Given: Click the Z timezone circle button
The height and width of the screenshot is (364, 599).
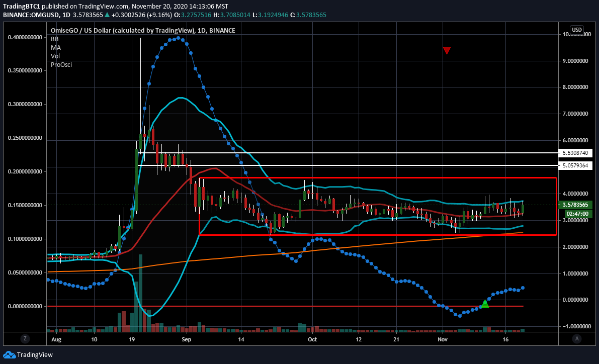Looking at the screenshot, I should click(x=25, y=338).
